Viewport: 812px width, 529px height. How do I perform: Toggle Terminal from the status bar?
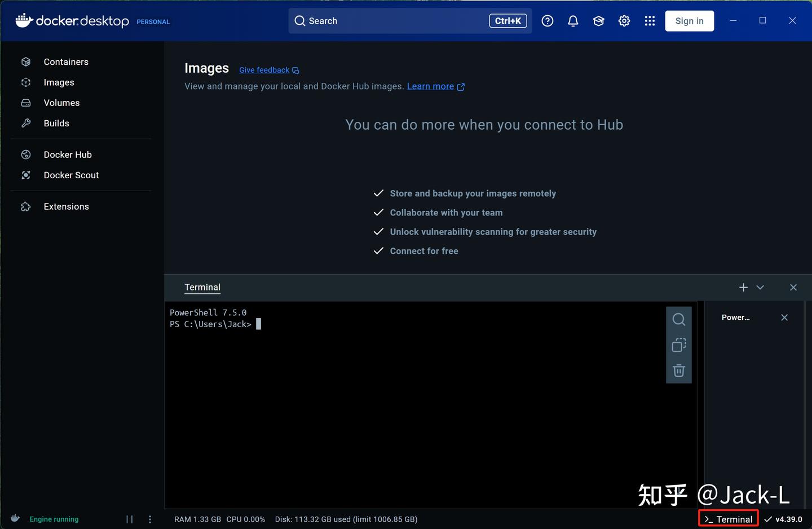pyautogui.click(x=729, y=519)
